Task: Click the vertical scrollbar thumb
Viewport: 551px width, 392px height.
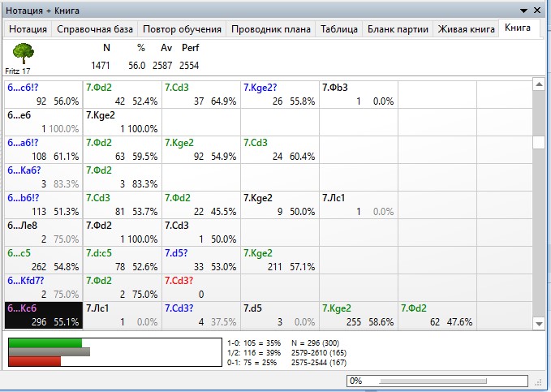Action: tap(538, 143)
